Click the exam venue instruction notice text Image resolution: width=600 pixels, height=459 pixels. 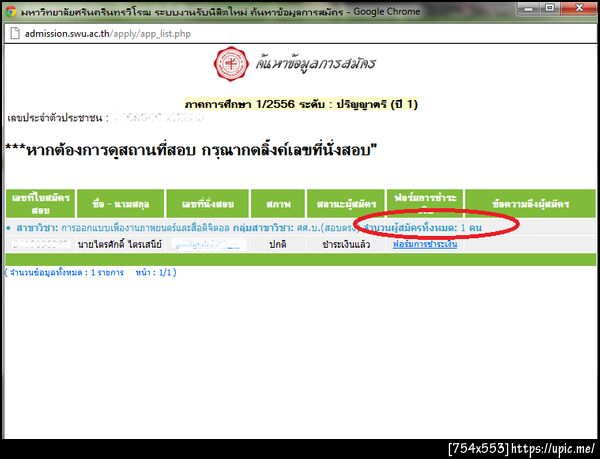[x=191, y=150]
